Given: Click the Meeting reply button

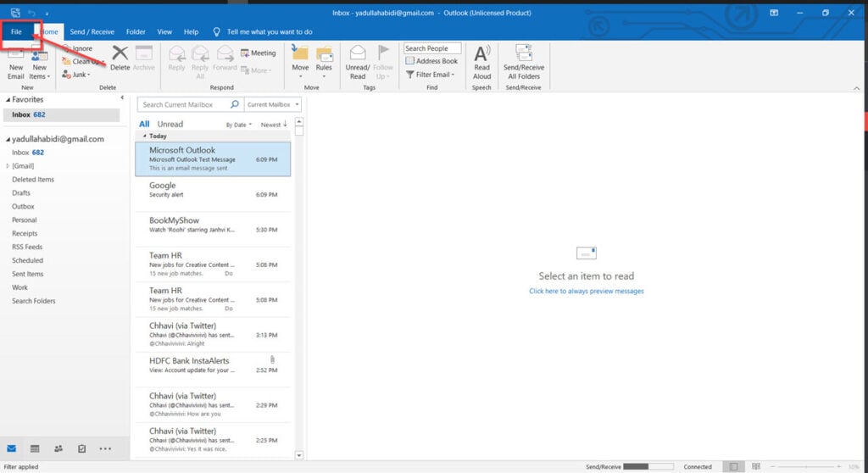Looking at the screenshot, I should coord(258,53).
